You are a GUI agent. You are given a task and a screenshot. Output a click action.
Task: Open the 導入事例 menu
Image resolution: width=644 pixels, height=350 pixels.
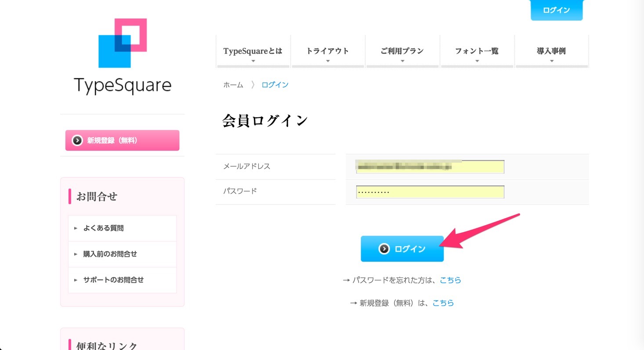(x=552, y=51)
